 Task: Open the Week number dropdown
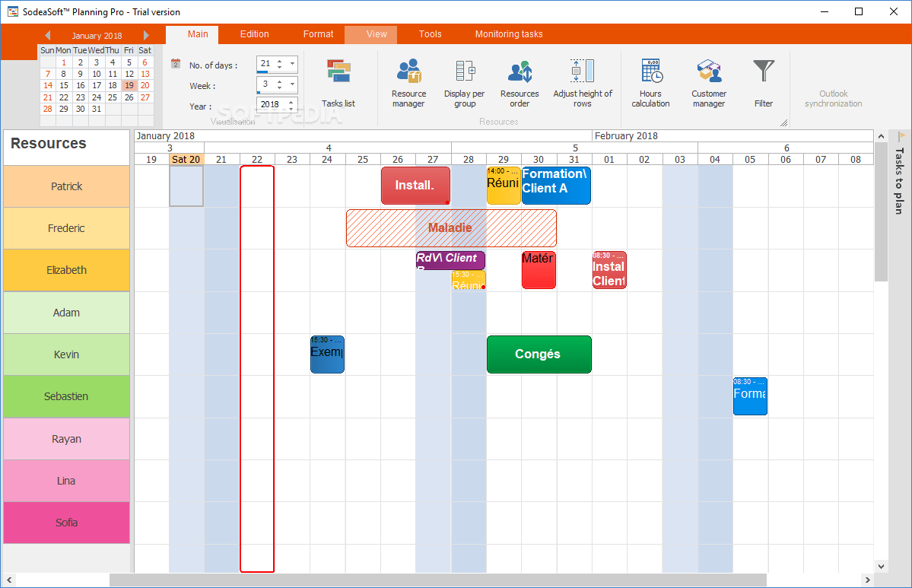pos(291,85)
